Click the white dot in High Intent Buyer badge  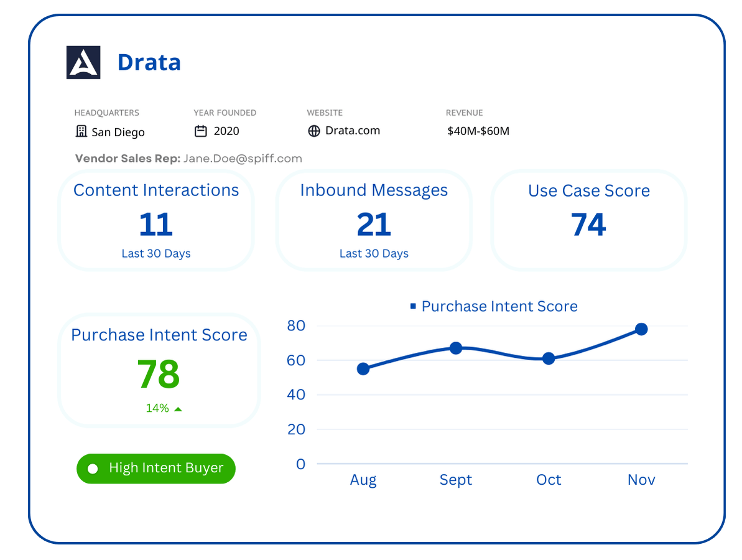click(x=93, y=469)
